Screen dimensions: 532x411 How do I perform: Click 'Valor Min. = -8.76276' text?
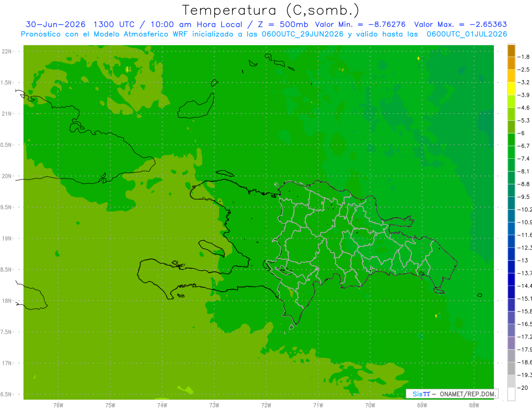click(x=360, y=25)
